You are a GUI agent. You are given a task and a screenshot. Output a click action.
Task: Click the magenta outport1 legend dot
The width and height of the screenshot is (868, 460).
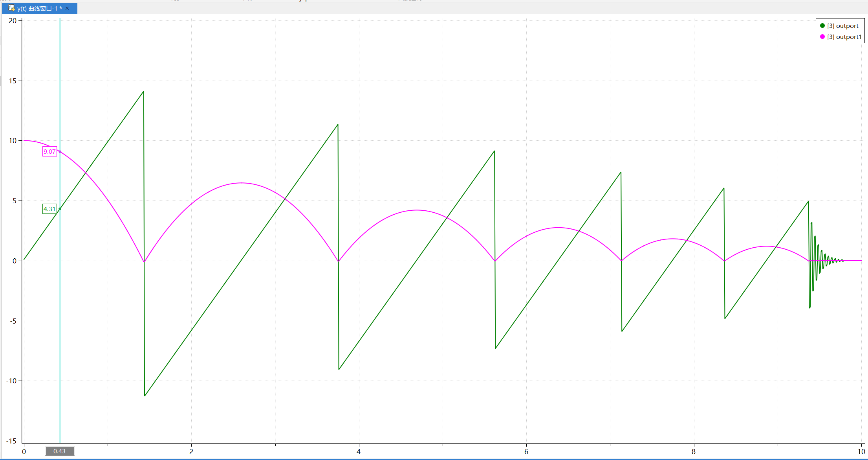click(x=822, y=37)
